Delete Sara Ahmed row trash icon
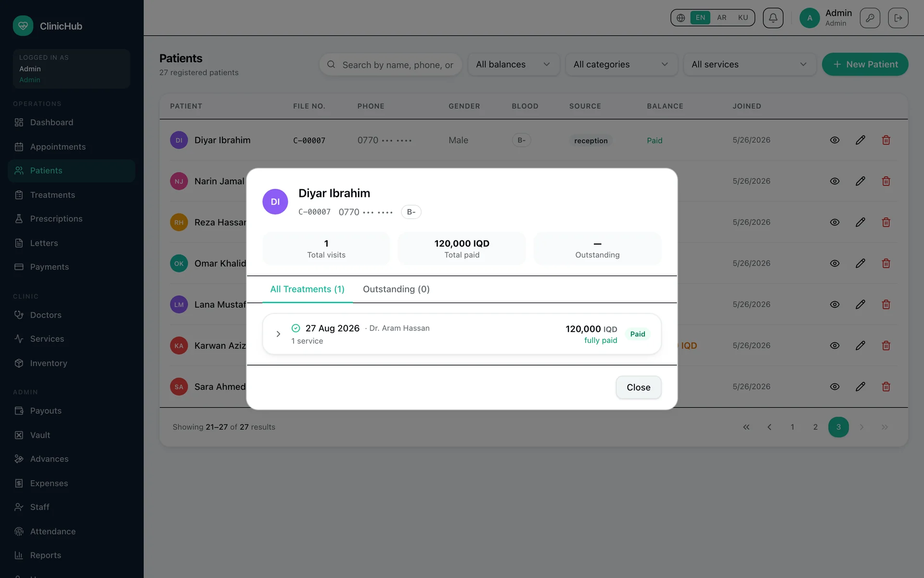 (886, 387)
